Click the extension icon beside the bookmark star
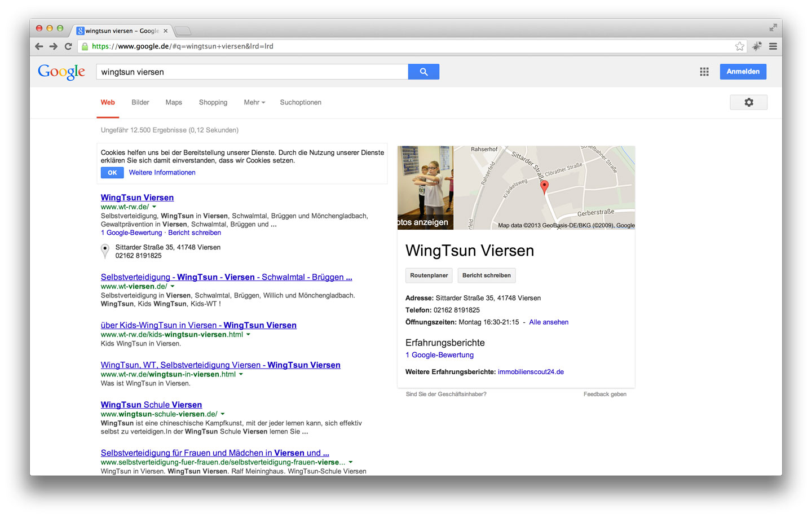The width and height of the screenshot is (812, 517). [757, 46]
